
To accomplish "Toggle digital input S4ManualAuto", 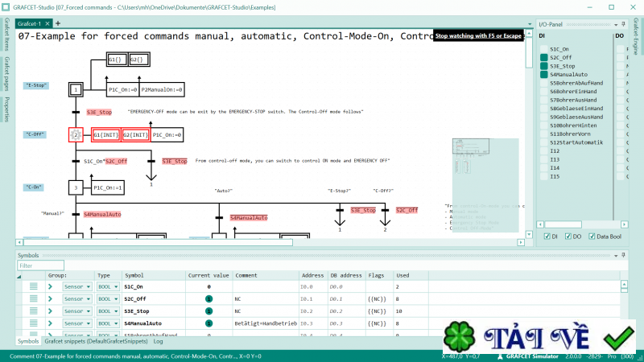I will (x=544, y=74).
